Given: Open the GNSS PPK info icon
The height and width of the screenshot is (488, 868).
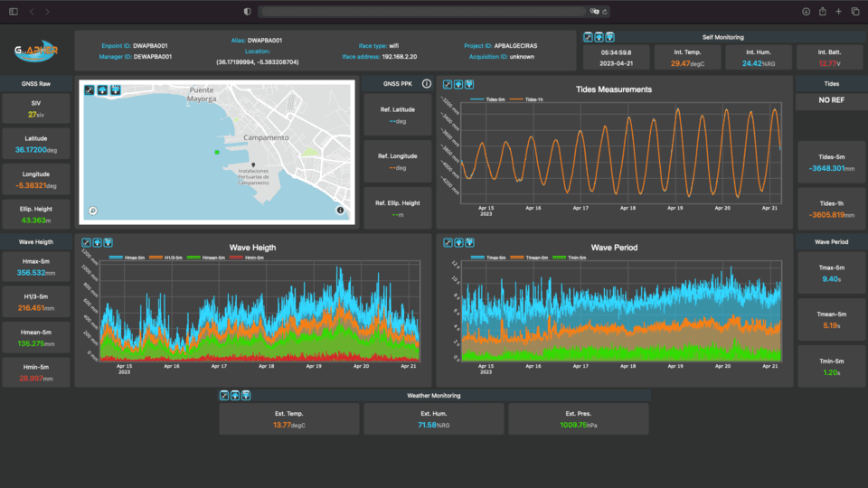Looking at the screenshot, I should pos(426,84).
